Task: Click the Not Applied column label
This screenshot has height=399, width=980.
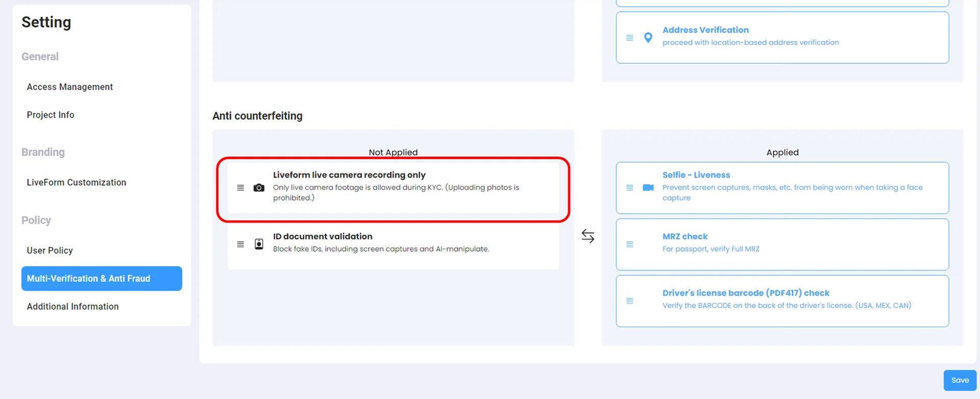Action: pyautogui.click(x=393, y=152)
